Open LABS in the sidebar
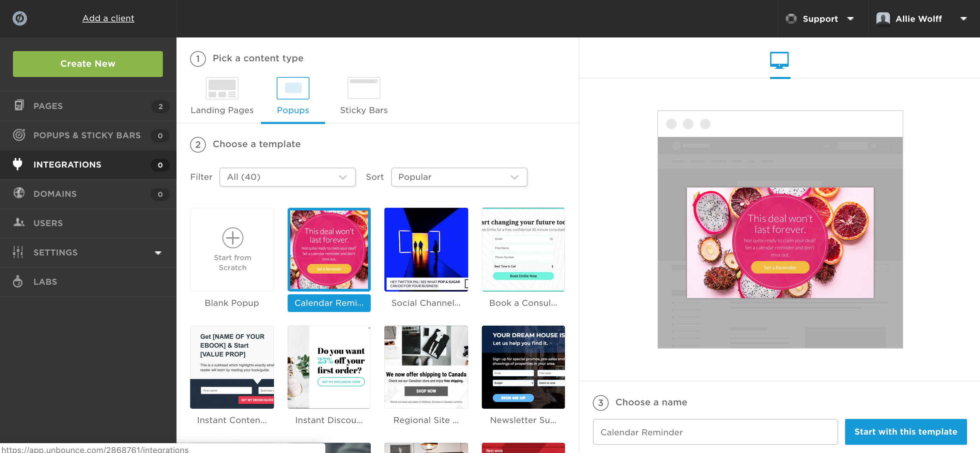Viewport: 980px width, 453px height. [45, 282]
